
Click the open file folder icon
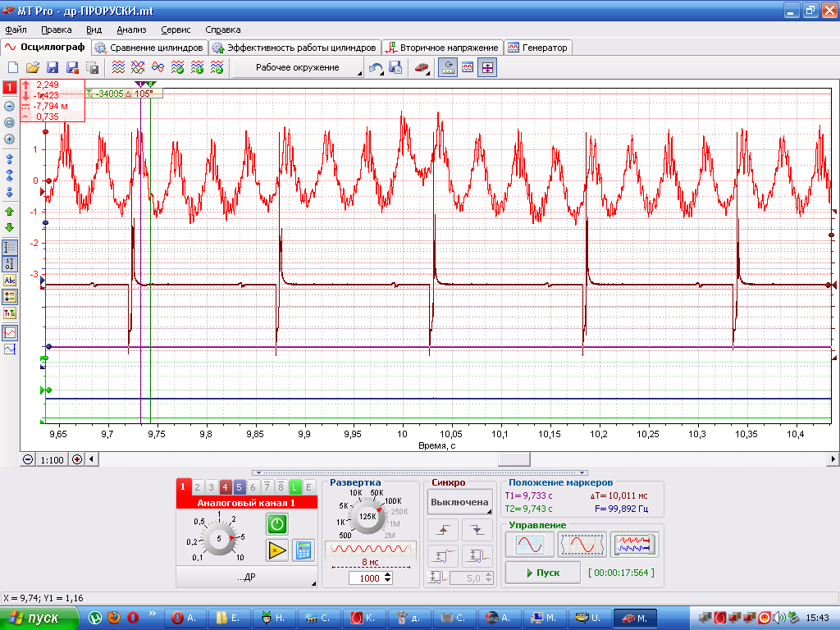click(x=33, y=67)
